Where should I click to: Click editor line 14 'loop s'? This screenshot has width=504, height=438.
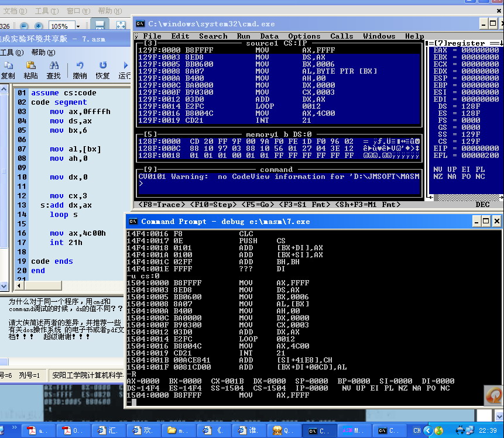(63, 215)
